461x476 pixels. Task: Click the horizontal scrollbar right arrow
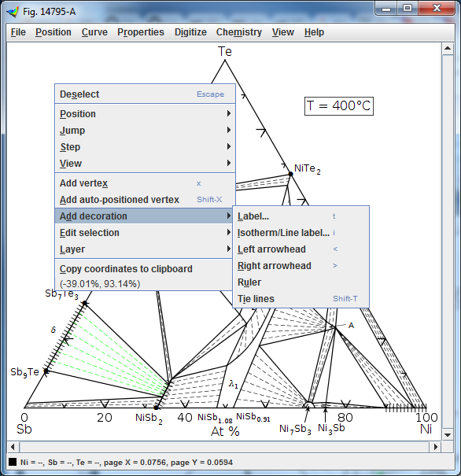click(x=436, y=447)
